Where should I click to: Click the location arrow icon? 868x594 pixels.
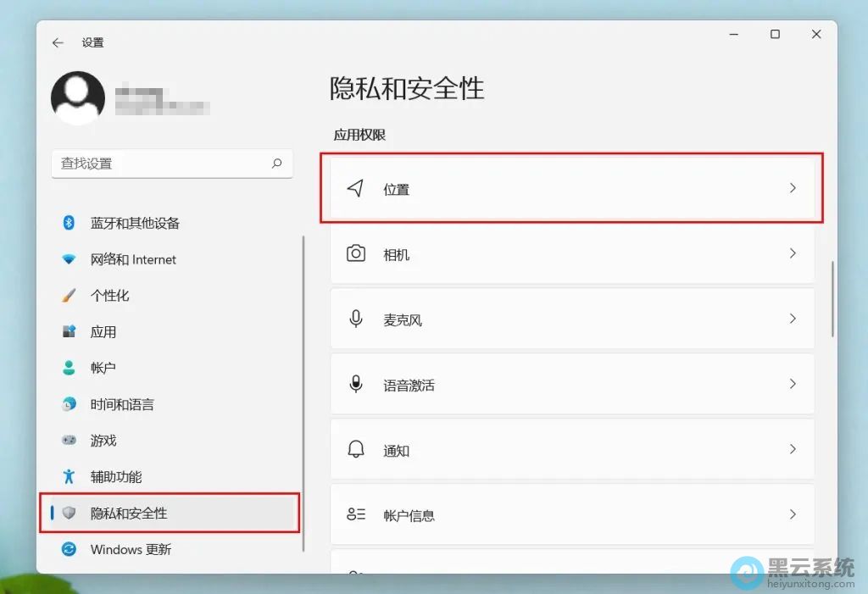(356, 188)
